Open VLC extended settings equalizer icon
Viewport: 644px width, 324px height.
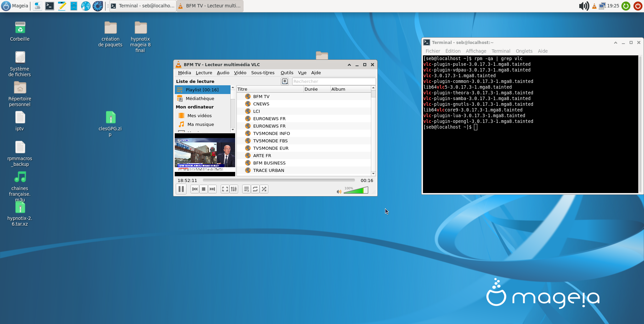coord(234,189)
